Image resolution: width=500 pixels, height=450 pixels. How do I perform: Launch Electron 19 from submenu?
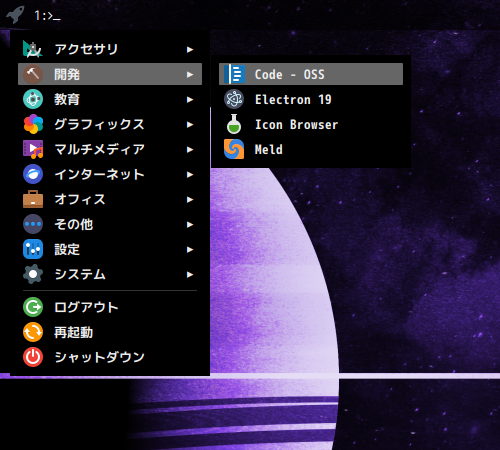click(x=311, y=99)
